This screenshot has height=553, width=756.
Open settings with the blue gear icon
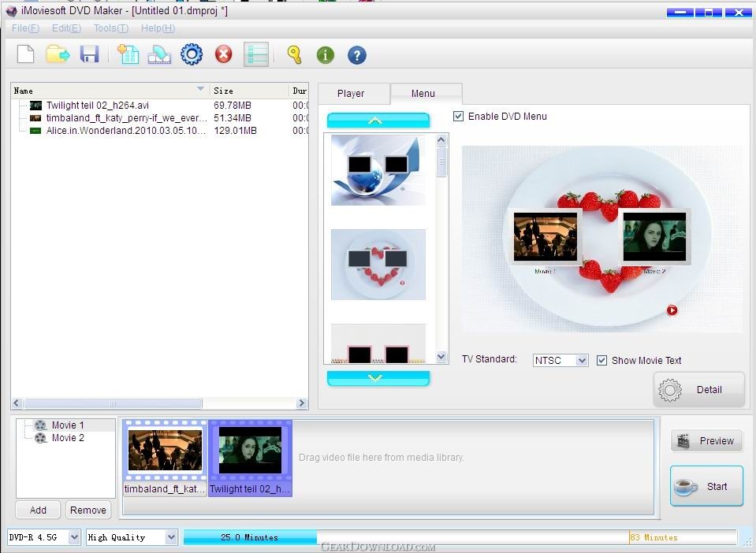click(192, 54)
